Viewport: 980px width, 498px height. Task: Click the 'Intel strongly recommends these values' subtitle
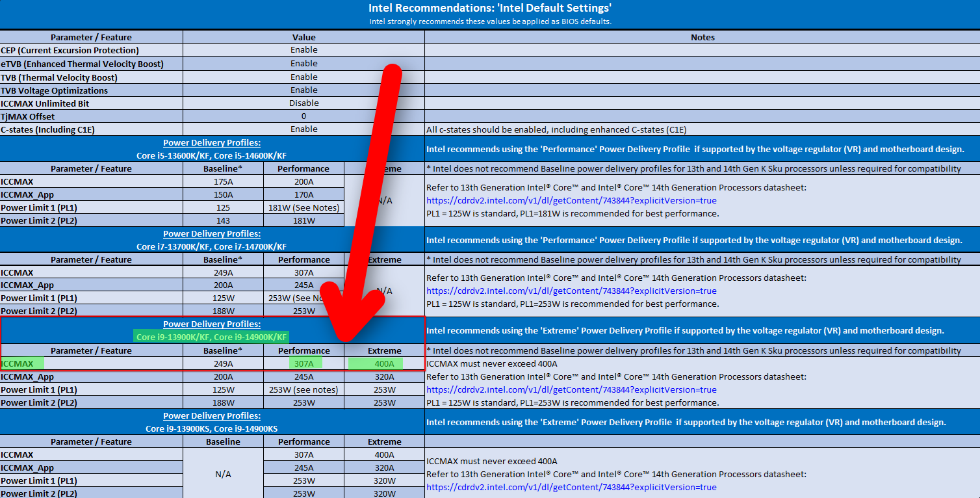490,21
